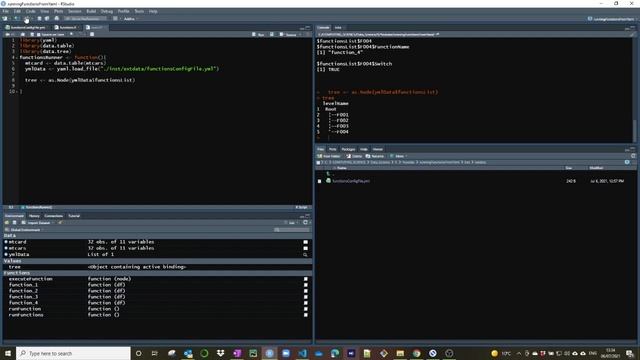View runFunctions source icon
The width and height of the screenshot is (640, 360).
tap(305, 315)
